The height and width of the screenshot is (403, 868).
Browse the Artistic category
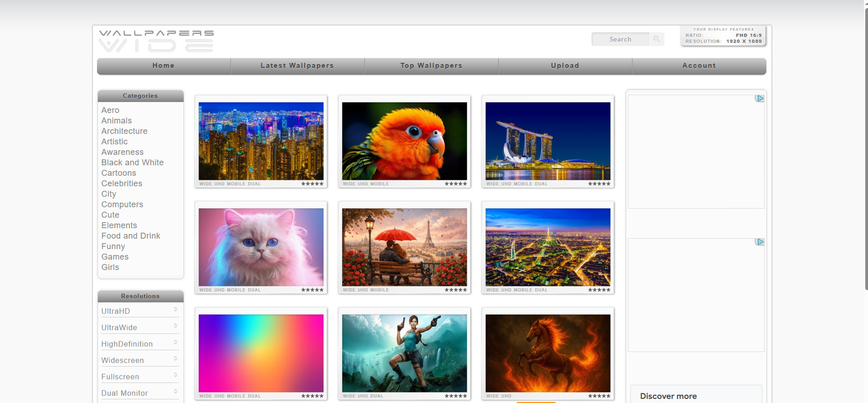click(114, 142)
